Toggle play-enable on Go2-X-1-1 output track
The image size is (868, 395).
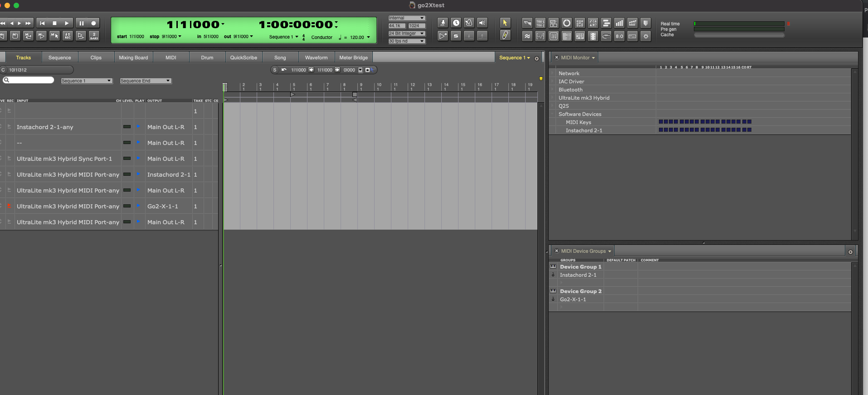coord(138,206)
